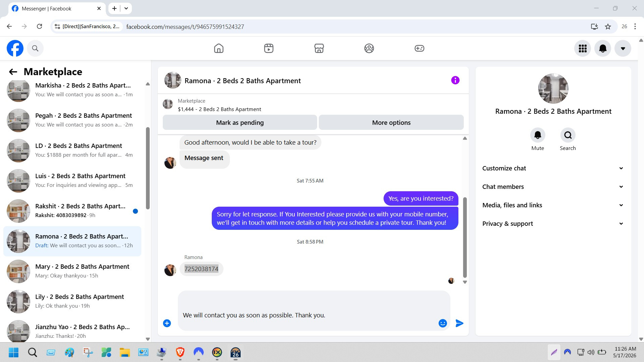
Task: Open Luis conversation
Action: point(72,181)
